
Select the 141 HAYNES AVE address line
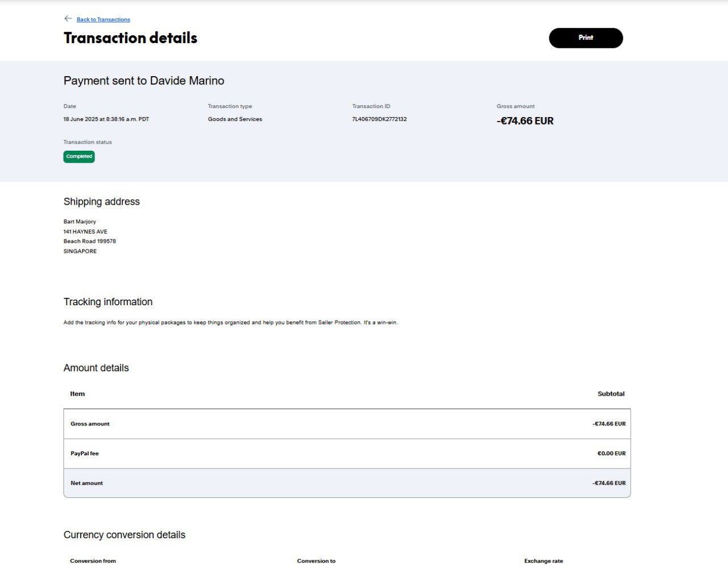click(85, 232)
